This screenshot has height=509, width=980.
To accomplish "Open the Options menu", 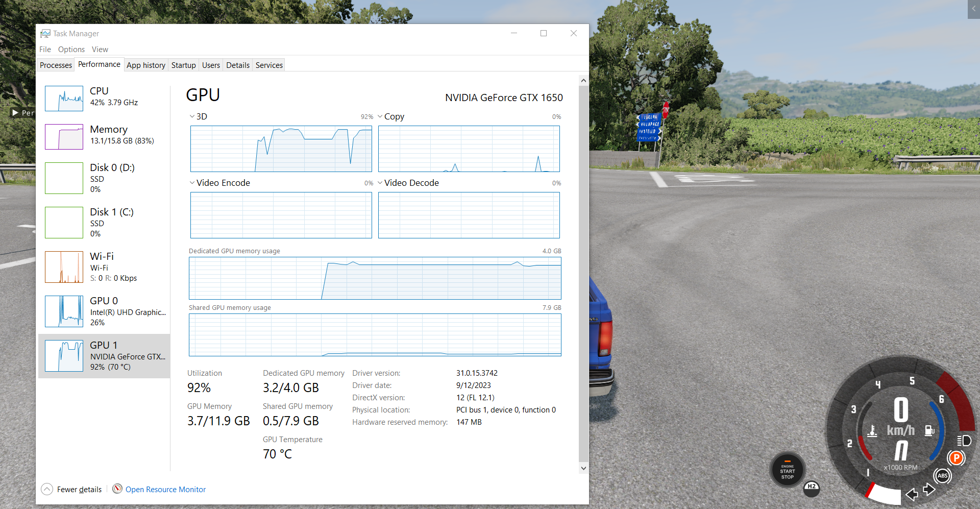I will 71,50.
